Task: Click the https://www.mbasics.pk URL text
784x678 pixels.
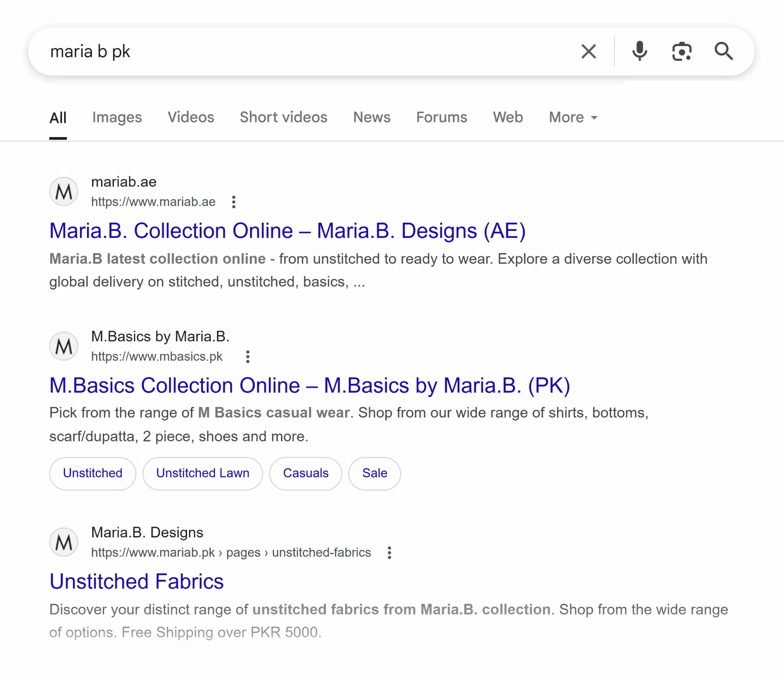Action: pos(157,356)
